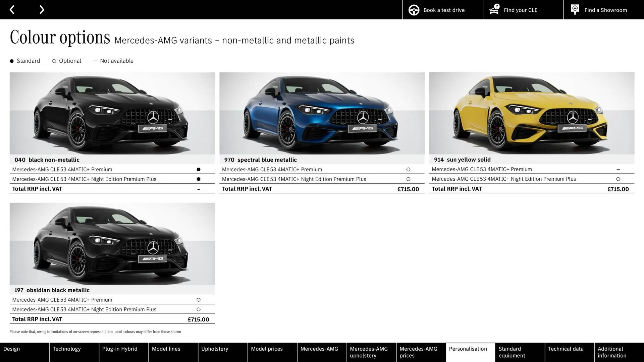Open Find your CLE
644x362 pixels.
pos(520,10)
